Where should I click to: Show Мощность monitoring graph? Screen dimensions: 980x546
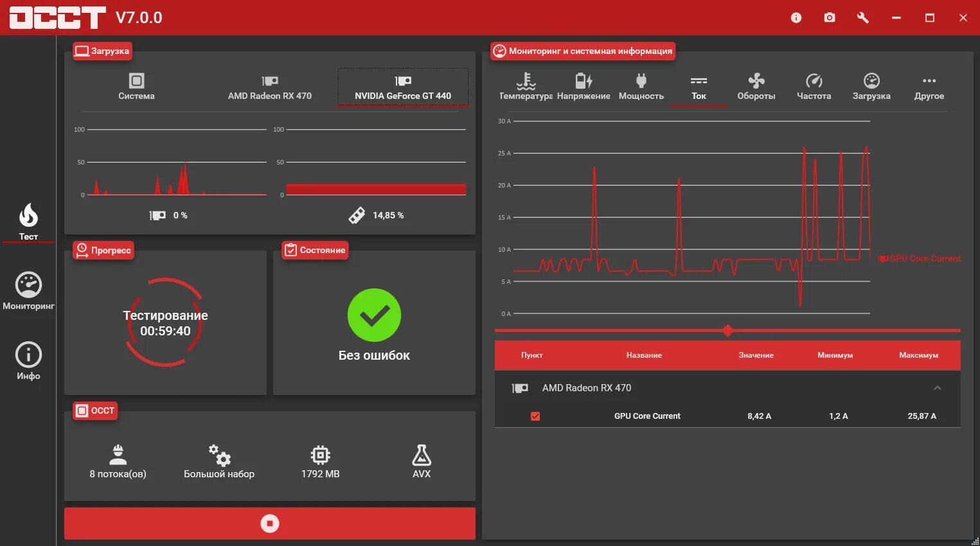click(641, 87)
